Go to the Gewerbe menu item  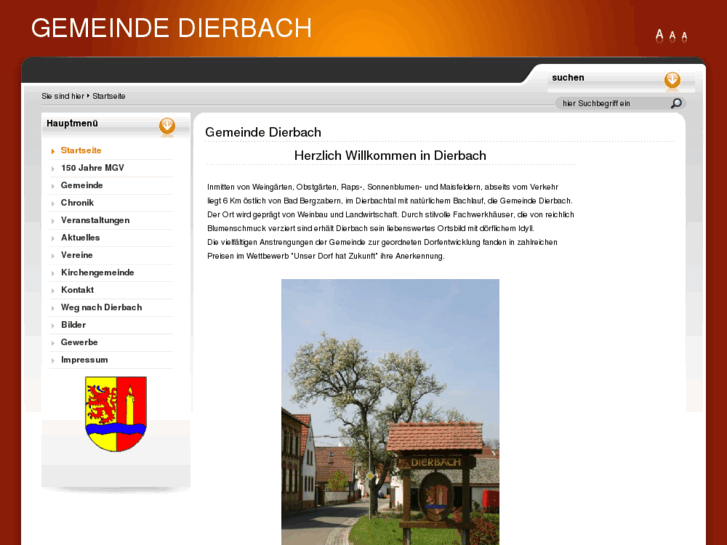pos(79,342)
